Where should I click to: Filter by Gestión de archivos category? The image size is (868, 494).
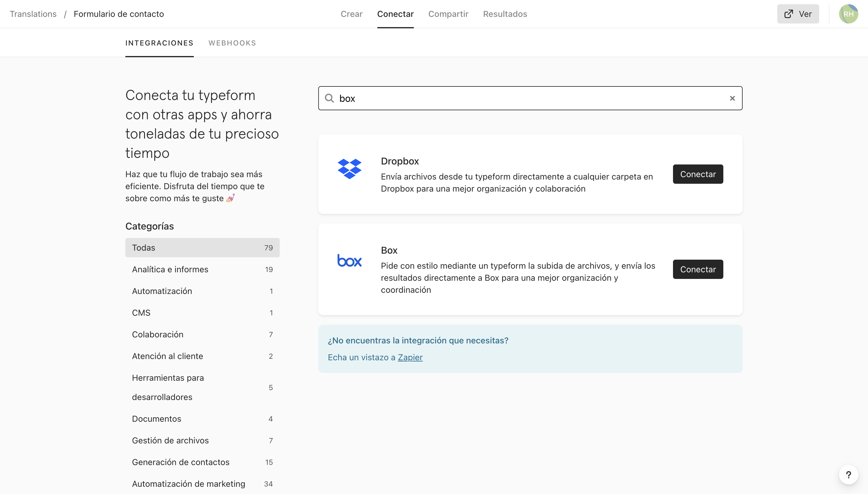tap(202, 440)
